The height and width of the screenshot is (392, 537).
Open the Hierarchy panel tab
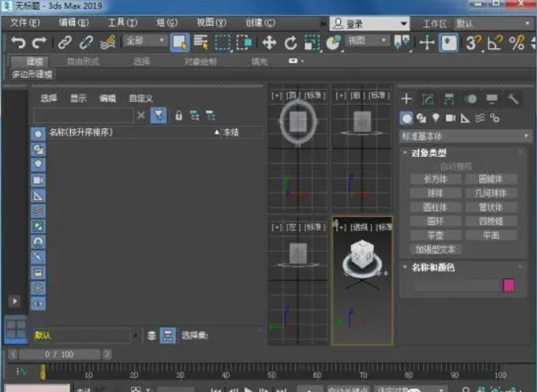(449, 99)
